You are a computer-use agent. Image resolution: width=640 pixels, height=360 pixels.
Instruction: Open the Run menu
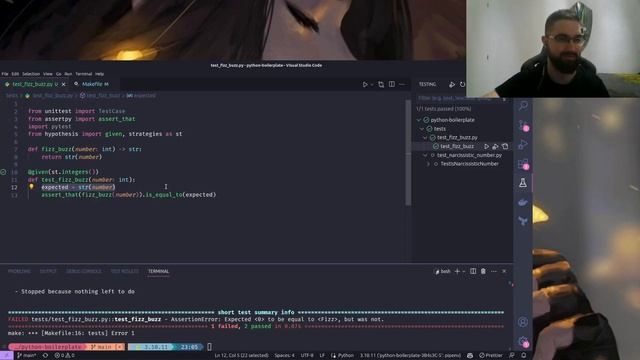[x=68, y=74]
